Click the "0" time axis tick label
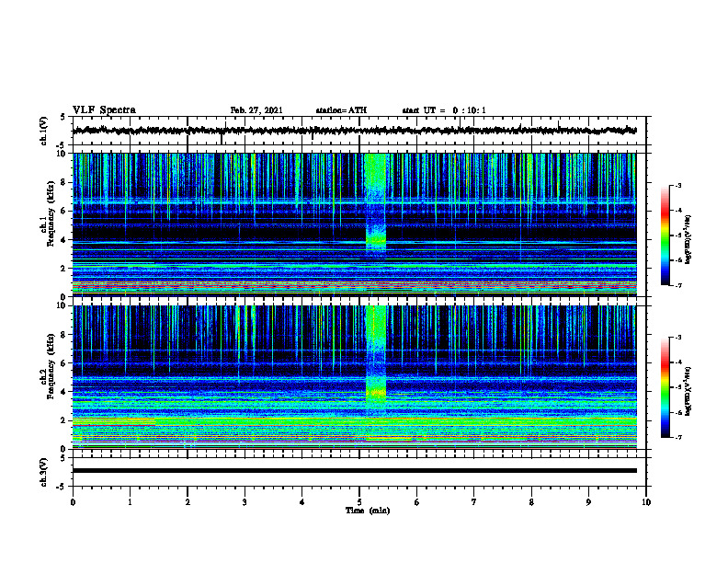Viewport: 728px width, 563px height. point(73,502)
